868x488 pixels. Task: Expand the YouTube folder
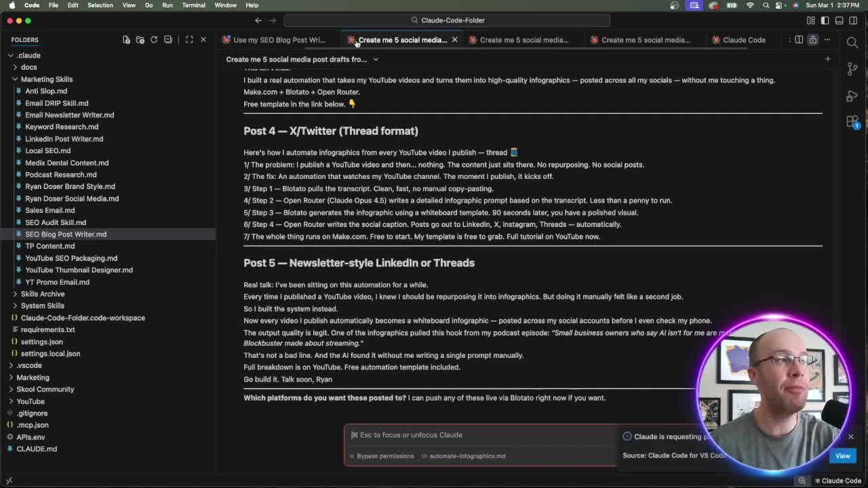pos(30,401)
